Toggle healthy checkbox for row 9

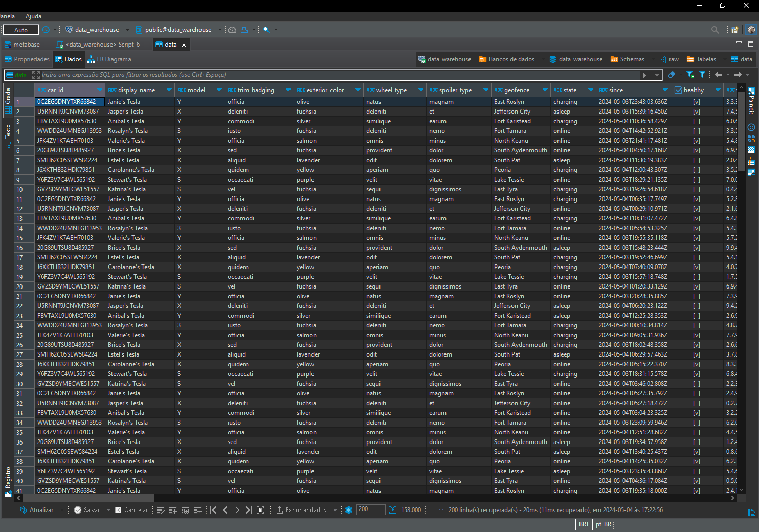[x=696, y=180]
